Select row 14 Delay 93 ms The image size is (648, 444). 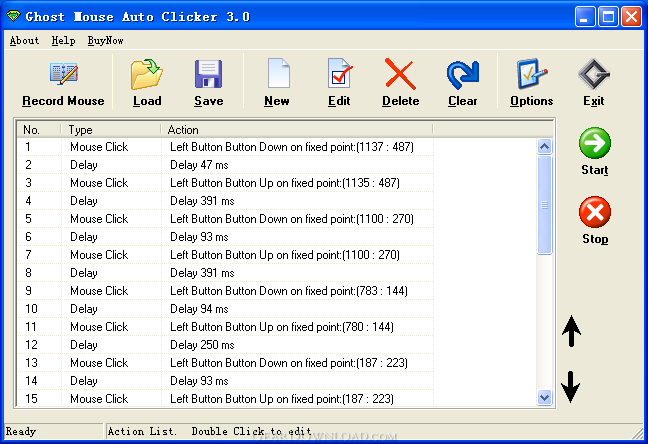225,381
